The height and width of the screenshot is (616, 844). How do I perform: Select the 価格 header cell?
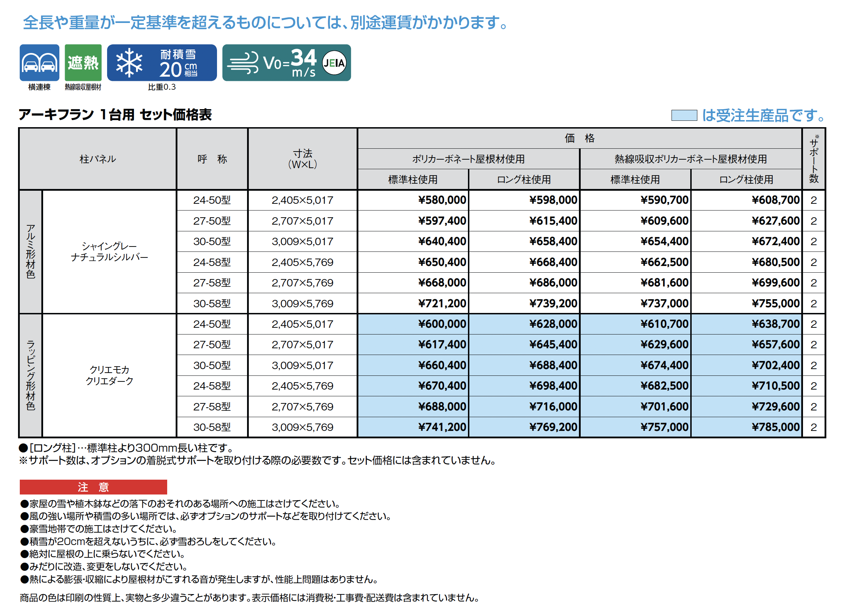click(579, 138)
